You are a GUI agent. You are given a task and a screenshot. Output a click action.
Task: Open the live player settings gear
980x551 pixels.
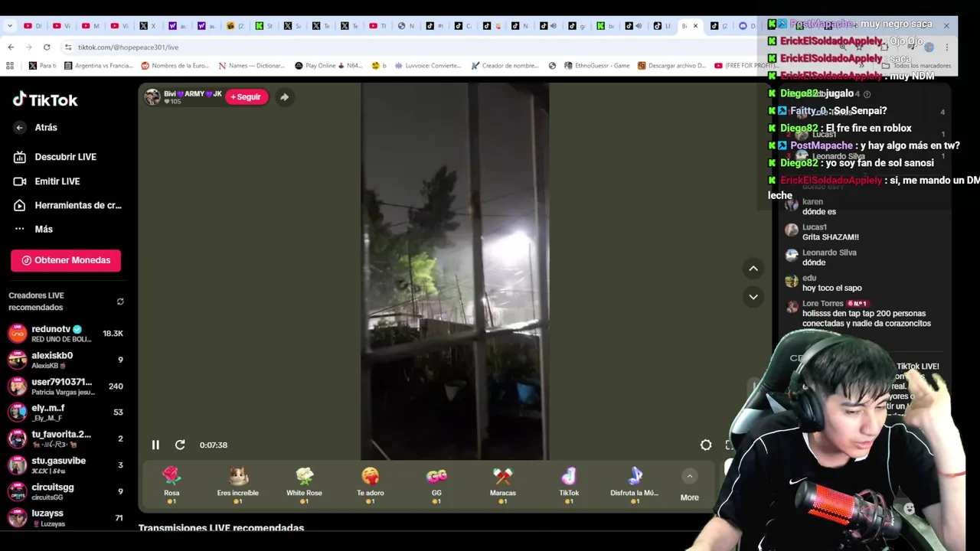tap(706, 445)
